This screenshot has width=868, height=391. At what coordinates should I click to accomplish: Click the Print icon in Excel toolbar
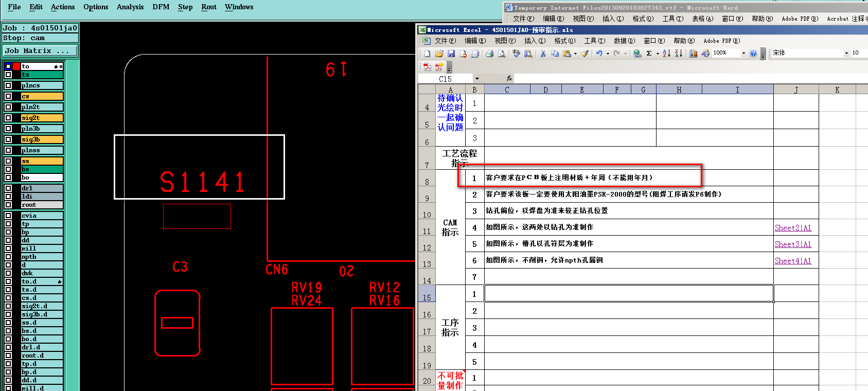point(489,54)
